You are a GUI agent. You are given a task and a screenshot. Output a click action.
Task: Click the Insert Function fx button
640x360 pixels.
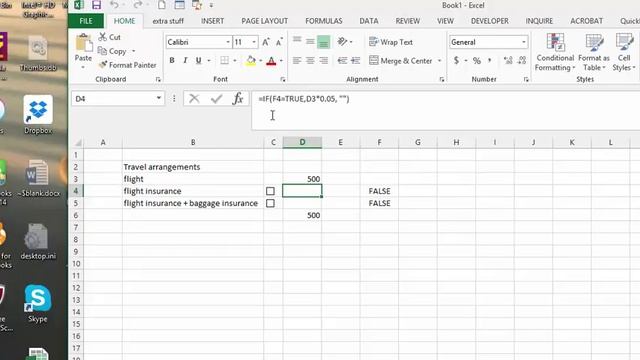tap(238, 98)
